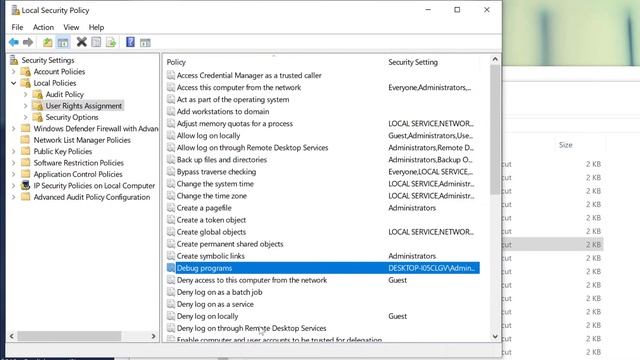Screen dimensions: 640x360
Task: Click the Allow log on locally policy icon
Action: (x=171, y=136)
